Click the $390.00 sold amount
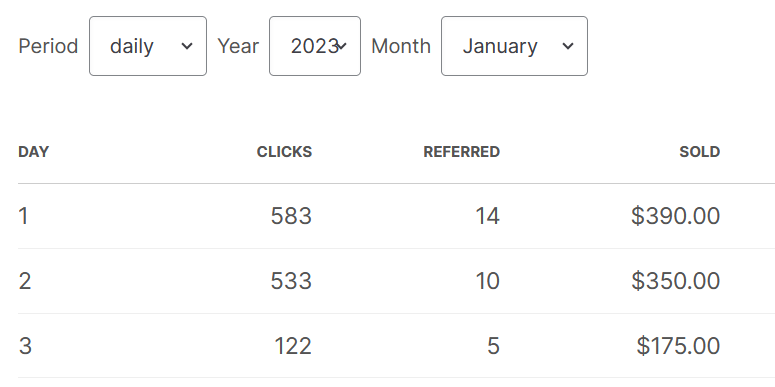The height and width of the screenshot is (387, 775). click(x=675, y=216)
